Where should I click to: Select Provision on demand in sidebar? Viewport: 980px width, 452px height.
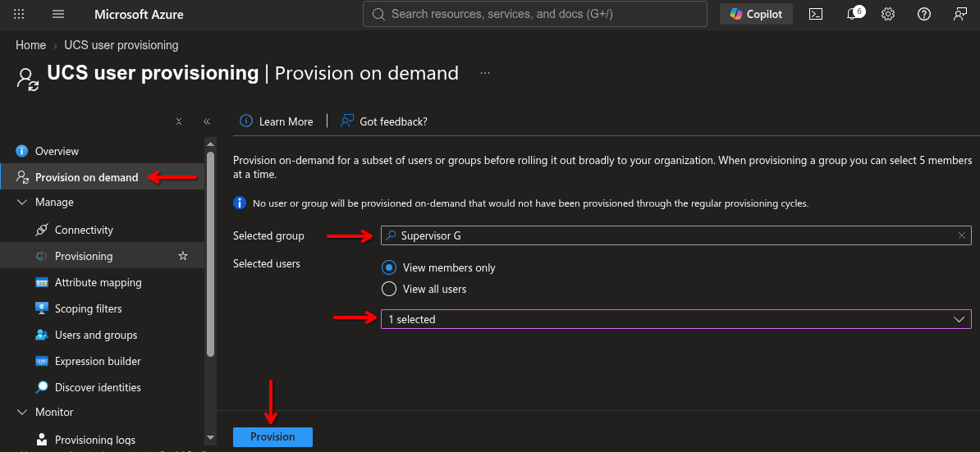click(103, 177)
